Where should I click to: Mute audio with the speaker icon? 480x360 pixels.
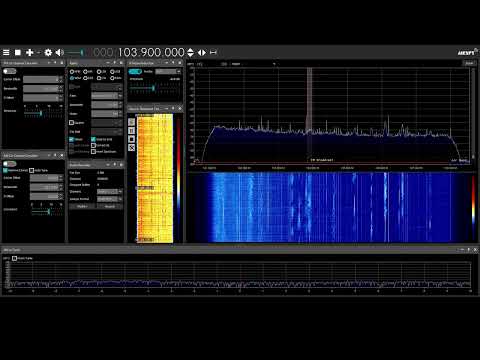[x=59, y=52]
